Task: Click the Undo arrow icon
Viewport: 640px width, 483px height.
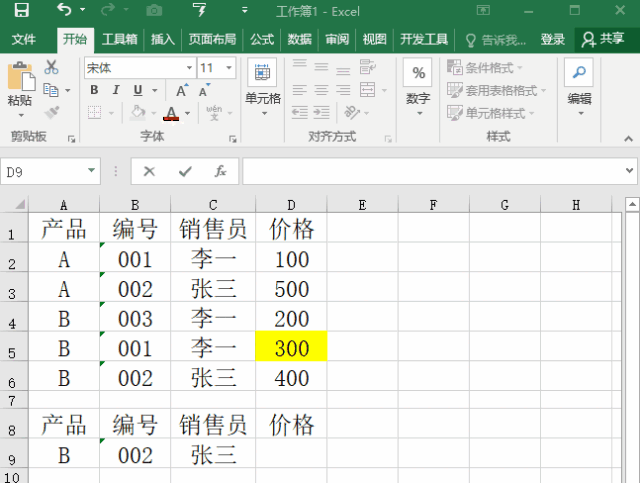Action: click(64, 10)
